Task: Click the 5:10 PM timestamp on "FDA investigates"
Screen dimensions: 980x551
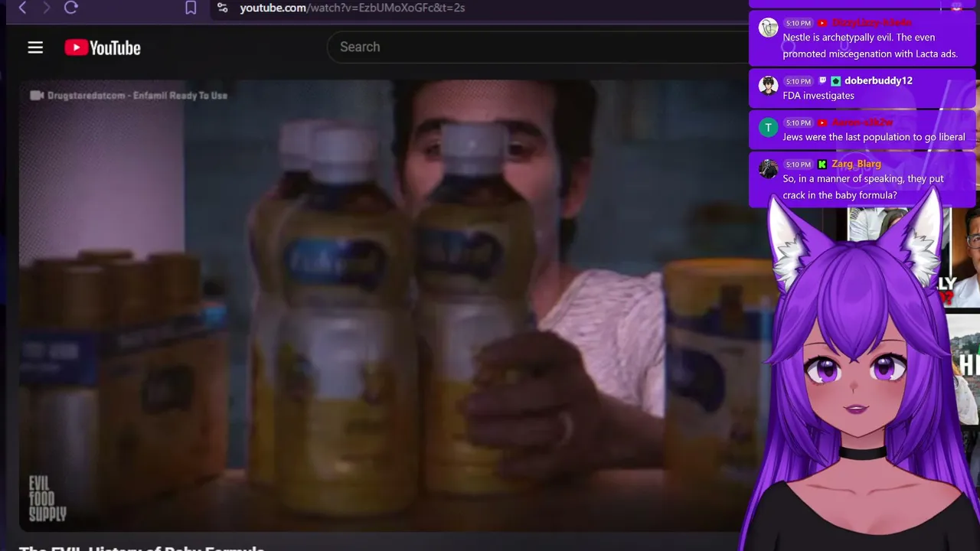Action: coord(798,81)
